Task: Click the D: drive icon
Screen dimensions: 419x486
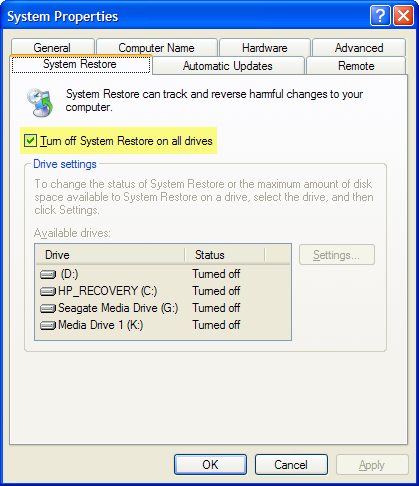Action: (48, 274)
